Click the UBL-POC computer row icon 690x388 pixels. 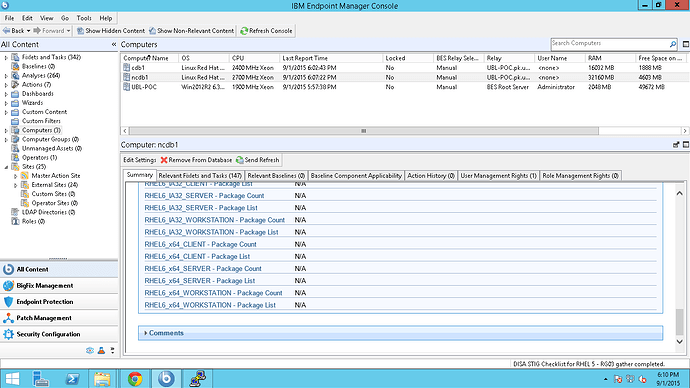click(126, 87)
